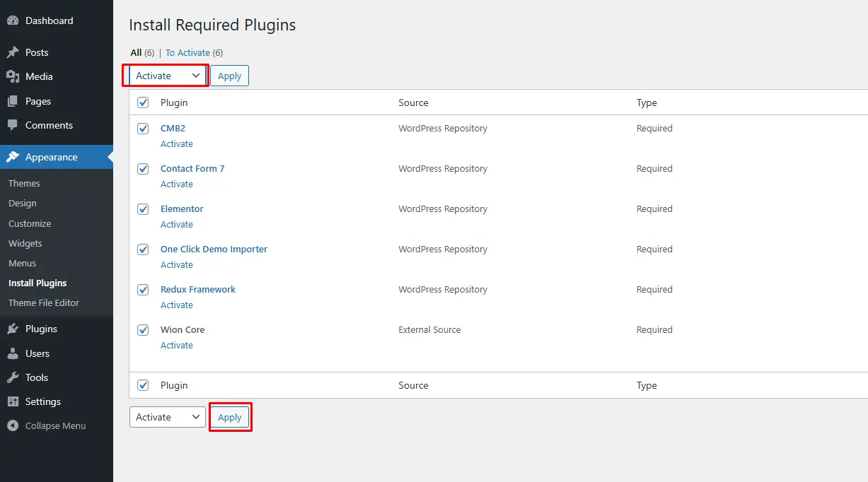Click the Posts pushpin icon
The height and width of the screenshot is (482, 868).
[13, 52]
